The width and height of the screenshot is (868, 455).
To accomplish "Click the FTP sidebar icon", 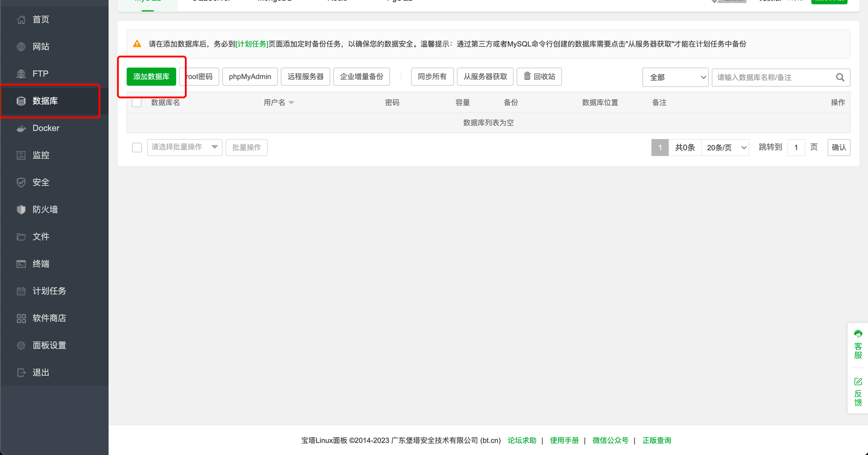I will tap(21, 74).
